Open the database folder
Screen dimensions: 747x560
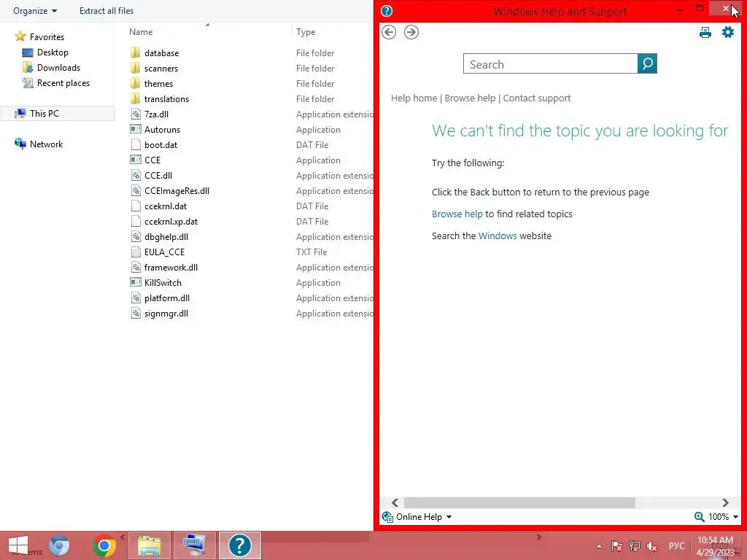(161, 52)
